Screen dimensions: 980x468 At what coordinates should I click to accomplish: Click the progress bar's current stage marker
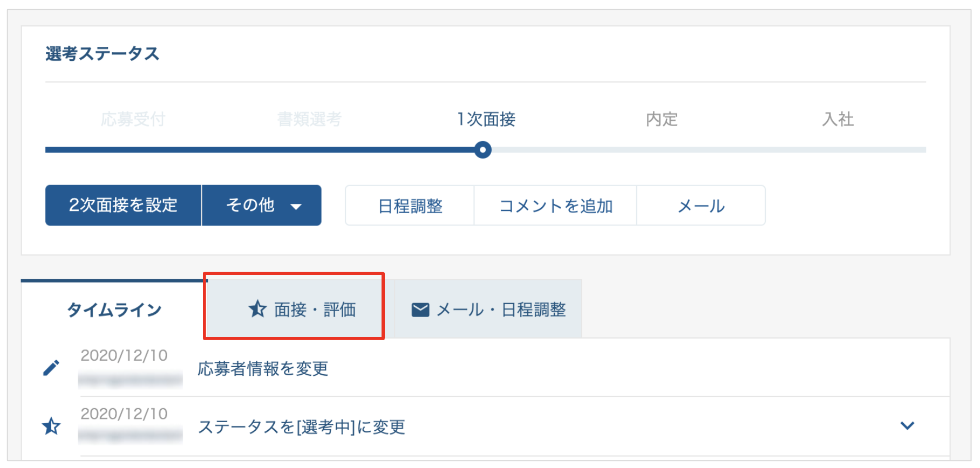483,150
